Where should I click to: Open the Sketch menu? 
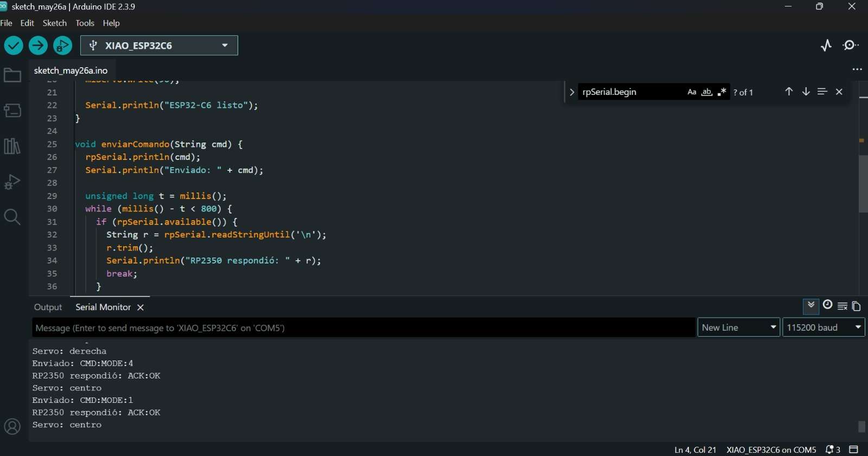[55, 23]
